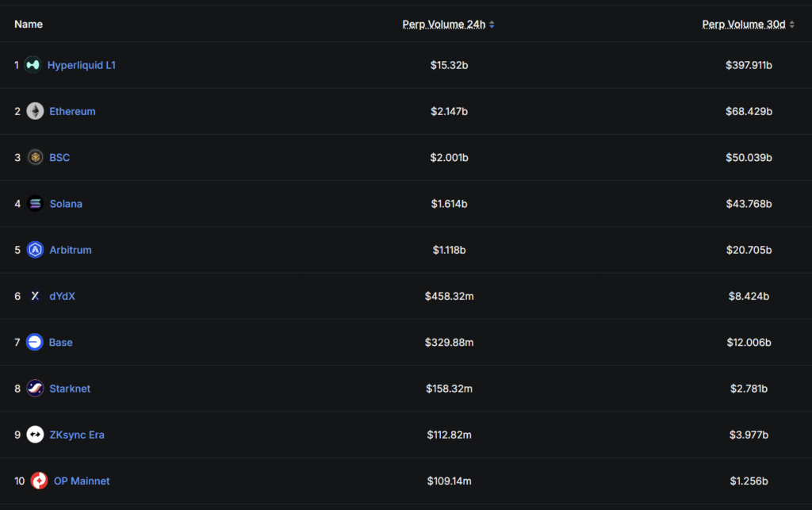This screenshot has height=510, width=812.
Task: Click the Perp Volume 24h column header
Action: [x=444, y=25]
